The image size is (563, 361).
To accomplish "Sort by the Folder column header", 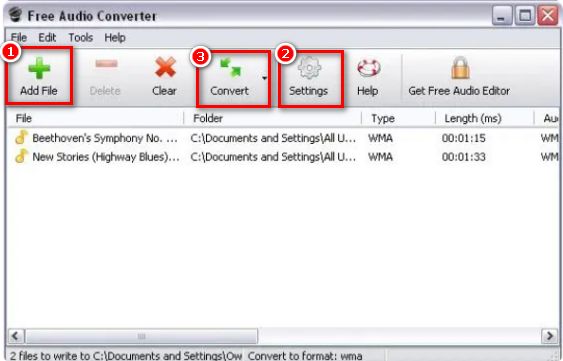I will [x=273, y=118].
